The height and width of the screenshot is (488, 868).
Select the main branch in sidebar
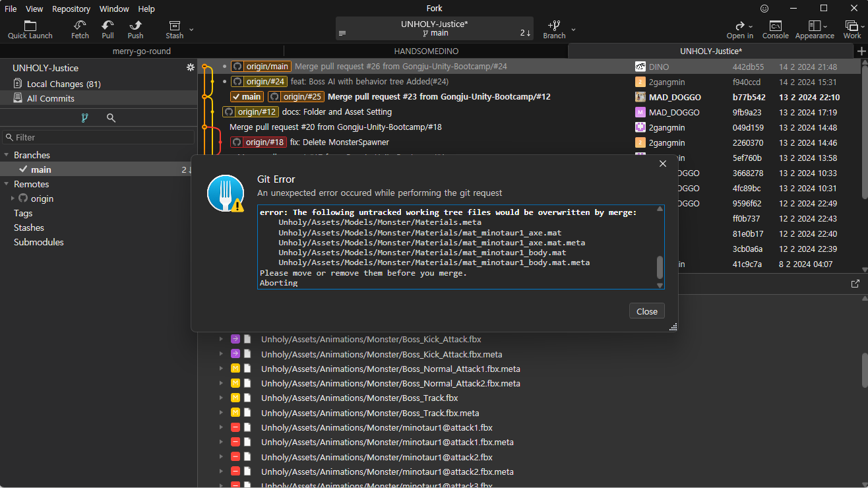(x=99, y=169)
